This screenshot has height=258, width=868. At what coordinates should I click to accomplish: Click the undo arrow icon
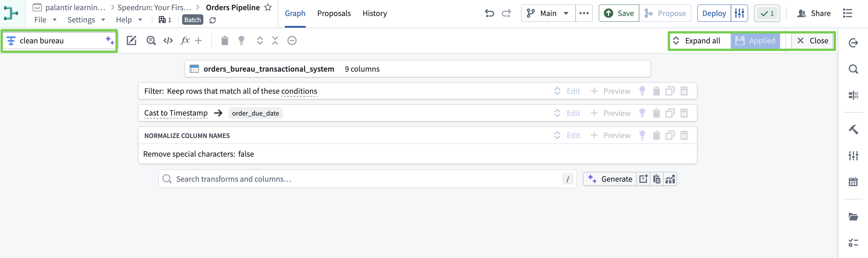point(489,13)
